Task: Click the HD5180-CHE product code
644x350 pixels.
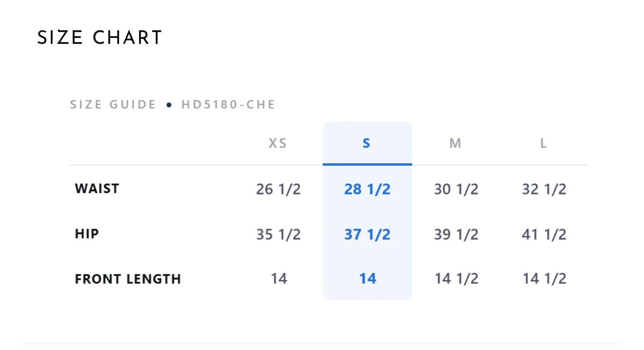Action: pos(228,104)
